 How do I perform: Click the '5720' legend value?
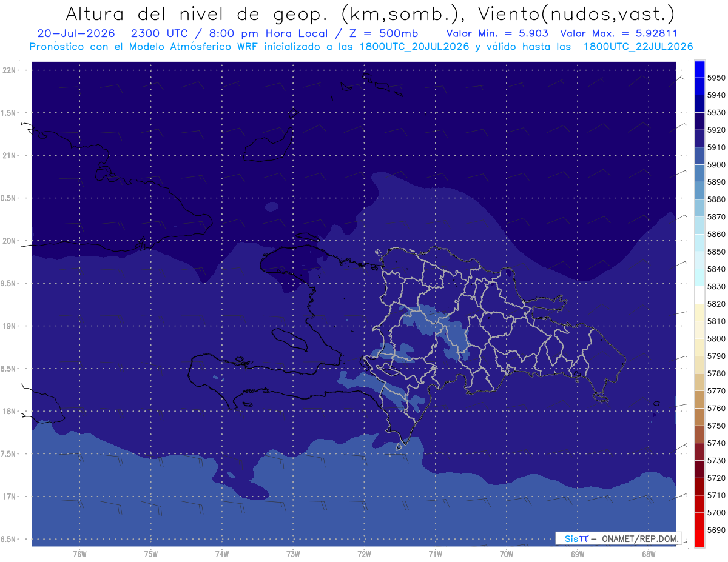(716, 478)
